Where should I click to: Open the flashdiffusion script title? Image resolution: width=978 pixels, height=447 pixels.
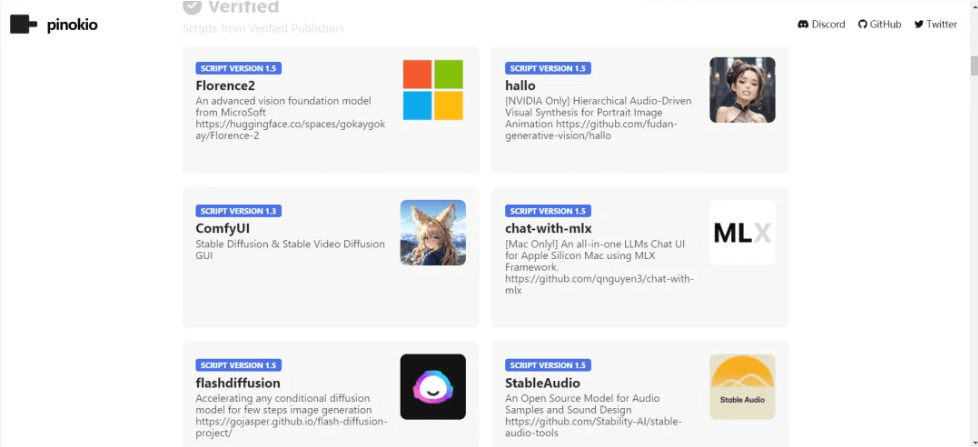point(238,382)
